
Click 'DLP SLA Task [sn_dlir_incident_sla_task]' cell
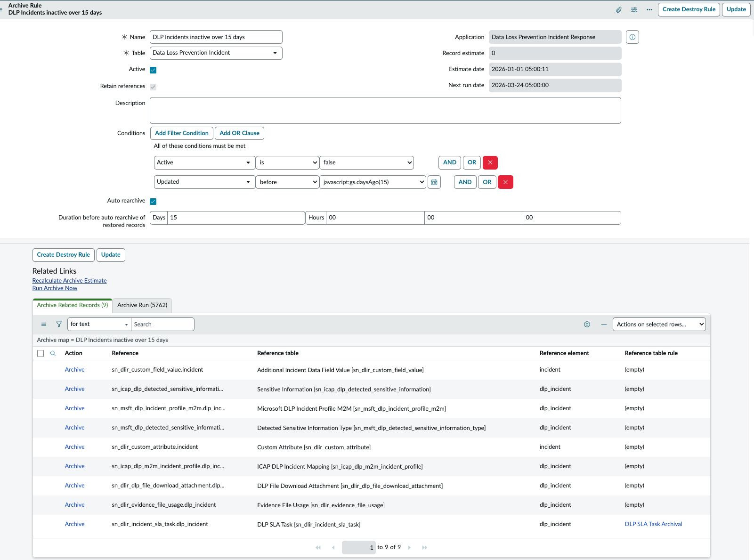coord(308,525)
